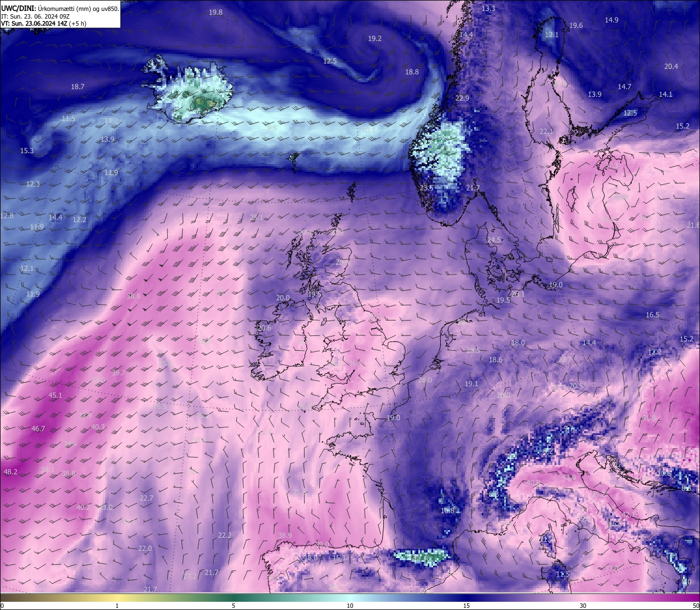The image size is (700, 610).
Task: Click the map value 22.0
Action: tap(145, 548)
